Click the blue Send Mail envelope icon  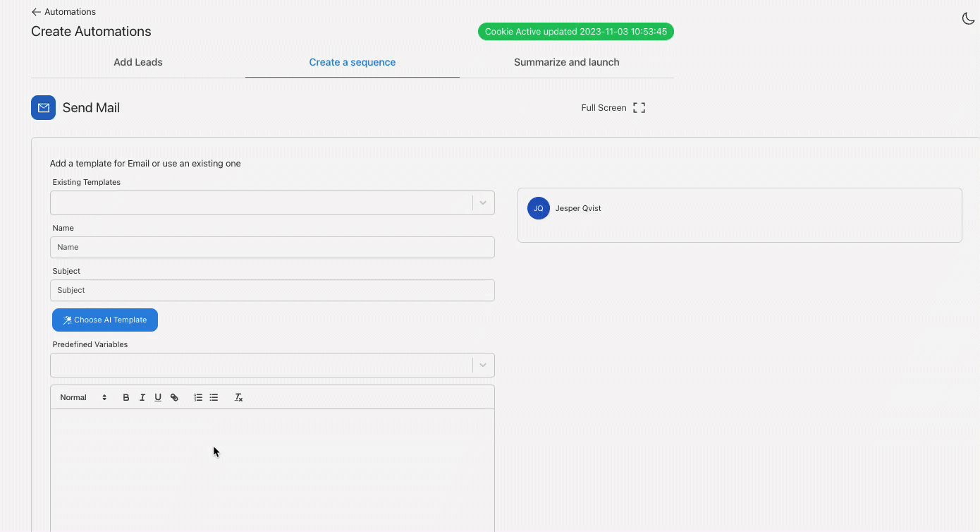(43, 107)
